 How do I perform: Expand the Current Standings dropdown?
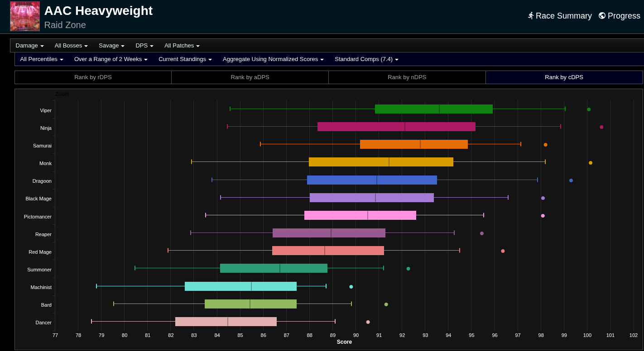coord(185,59)
